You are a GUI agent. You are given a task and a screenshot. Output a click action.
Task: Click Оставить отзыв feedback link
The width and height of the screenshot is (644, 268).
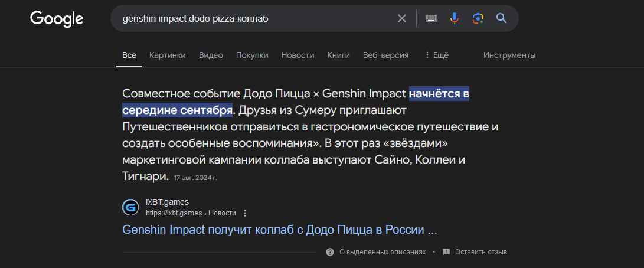(480, 252)
